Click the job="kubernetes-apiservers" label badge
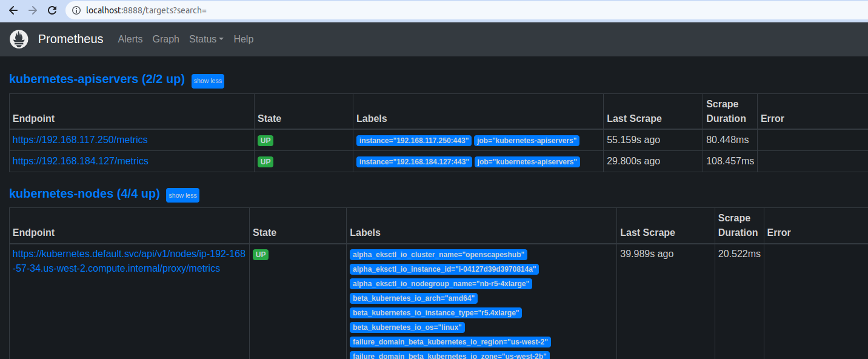Image resolution: width=868 pixels, height=359 pixels. click(527, 141)
